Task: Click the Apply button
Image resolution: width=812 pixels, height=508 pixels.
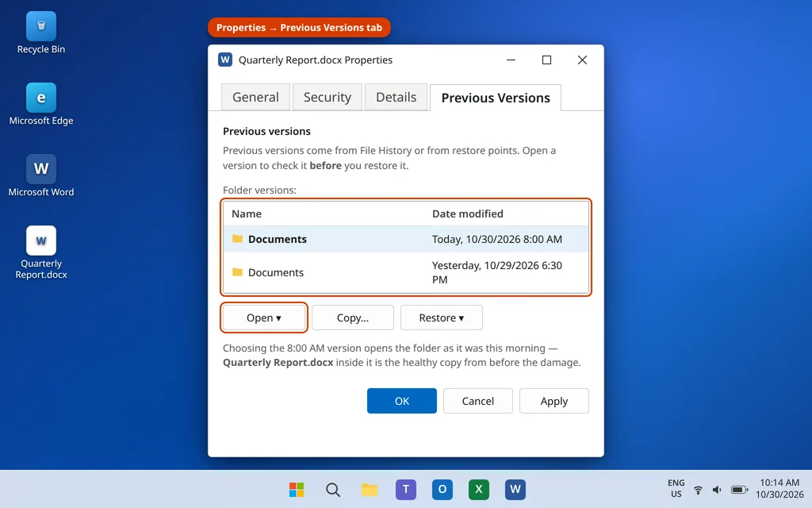Action: tap(554, 401)
